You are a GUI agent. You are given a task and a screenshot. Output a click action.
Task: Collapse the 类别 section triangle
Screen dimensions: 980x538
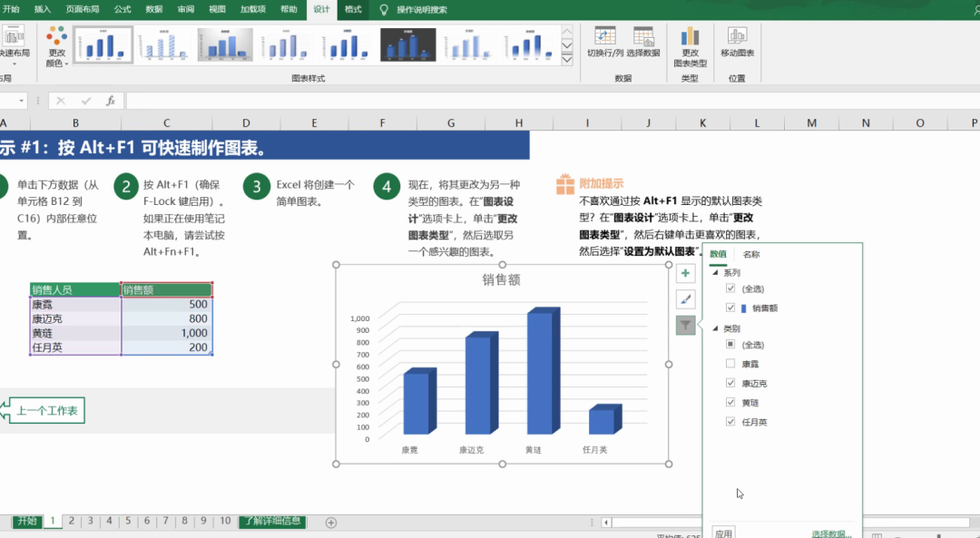715,328
